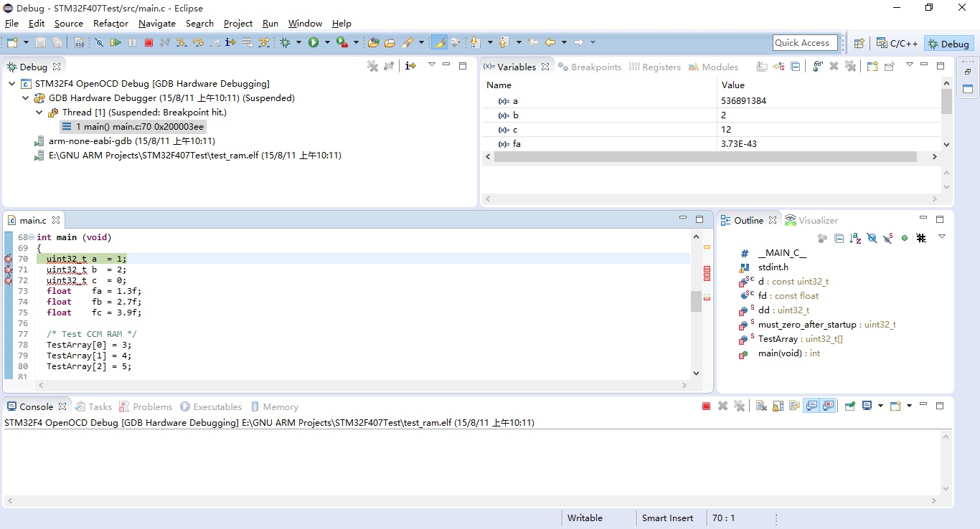Screen dimensions: 980x529
Task: Toggle Hide Static Members in the Outline toolbar
Action: [888, 238]
